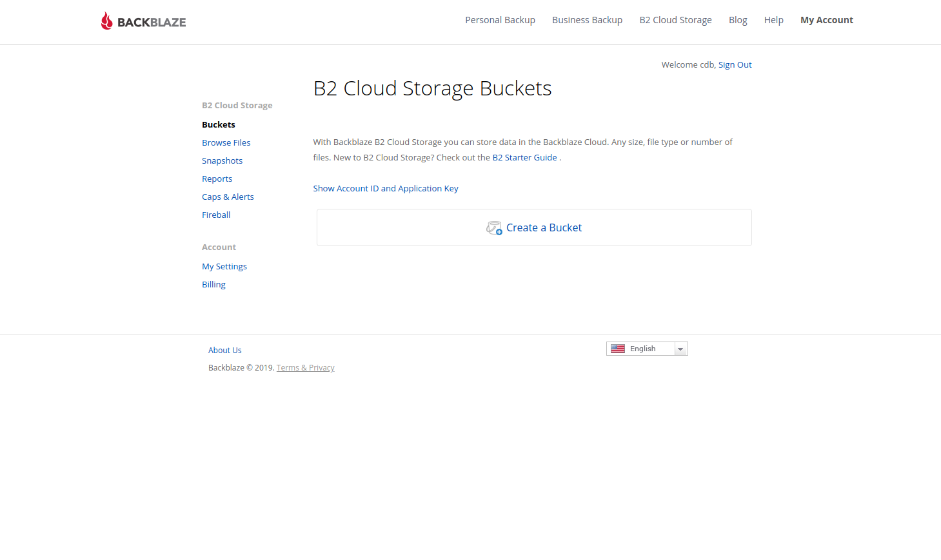This screenshot has height=560, width=941.
Task: Open the Blog menu item
Action: pos(738,20)
